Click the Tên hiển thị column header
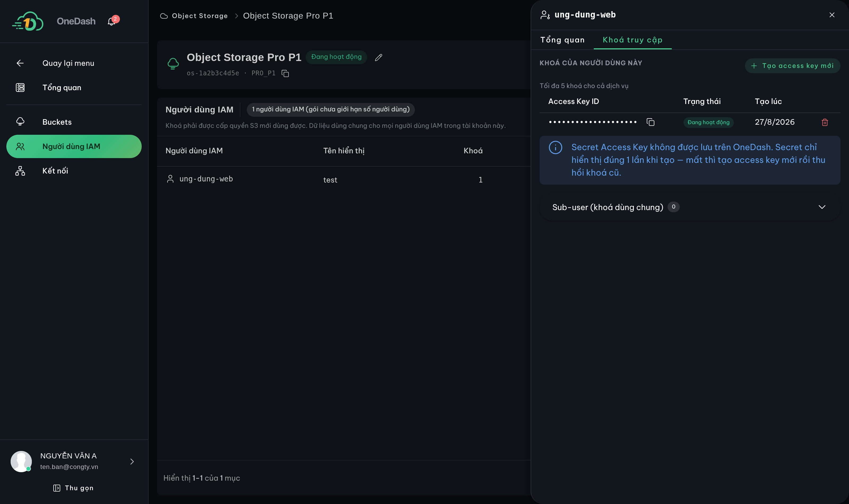849x504 pixels. [344, 151]
